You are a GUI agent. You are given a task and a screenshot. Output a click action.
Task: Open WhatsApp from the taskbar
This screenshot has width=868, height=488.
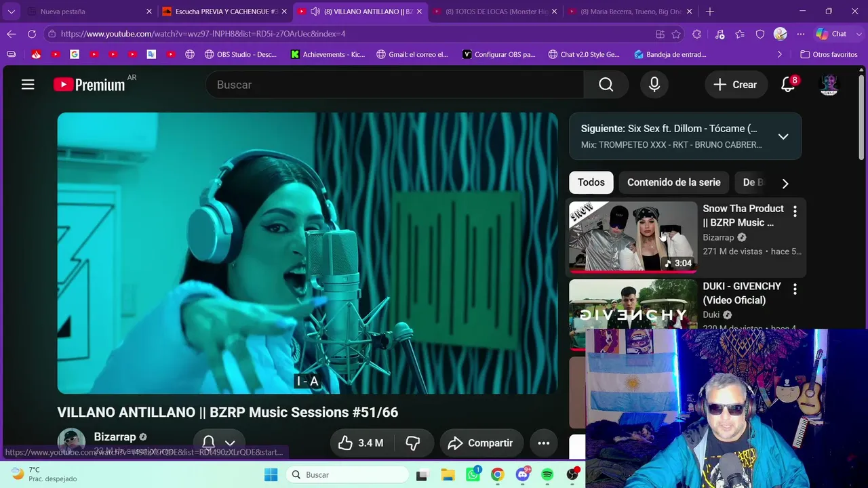tap(473, 474)
